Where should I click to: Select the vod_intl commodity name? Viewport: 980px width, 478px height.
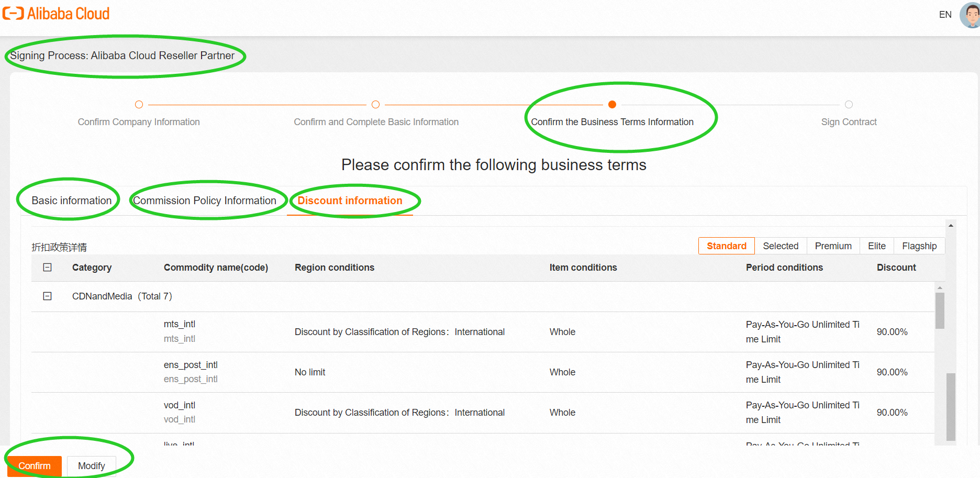180,405
